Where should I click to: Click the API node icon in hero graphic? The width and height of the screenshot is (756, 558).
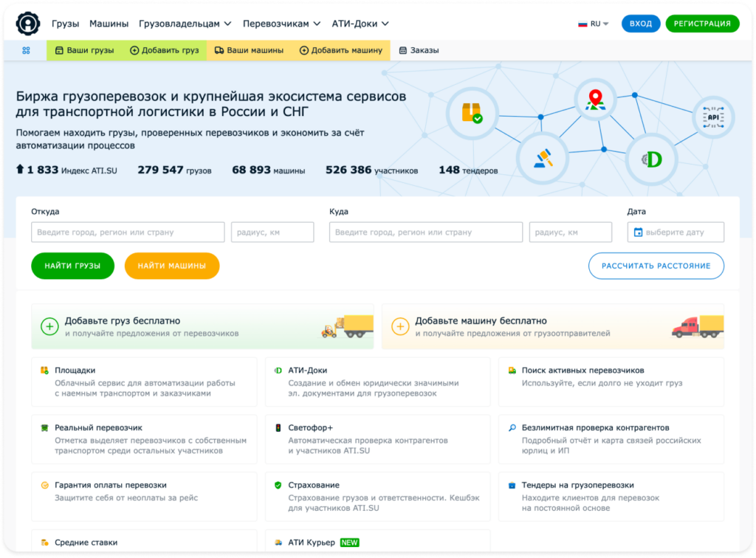(x=712, y=116)
